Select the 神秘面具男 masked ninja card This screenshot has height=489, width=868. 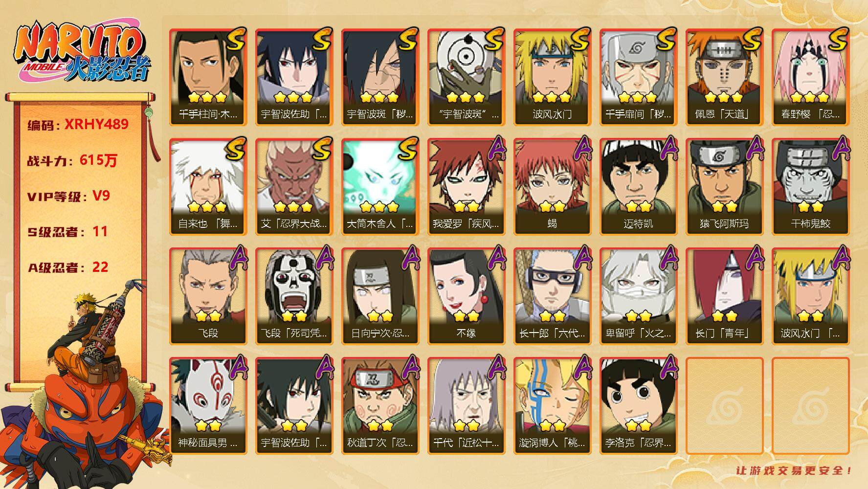coord(208,405)
